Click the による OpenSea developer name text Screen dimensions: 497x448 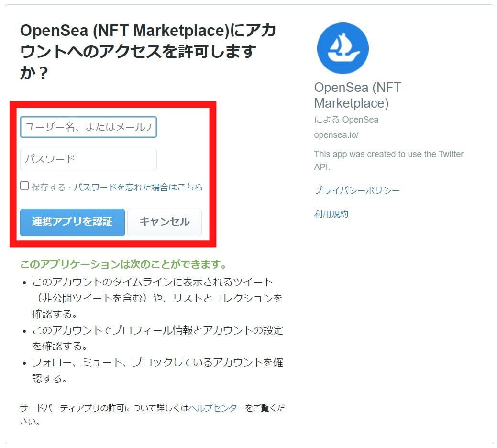click(346, 120)
